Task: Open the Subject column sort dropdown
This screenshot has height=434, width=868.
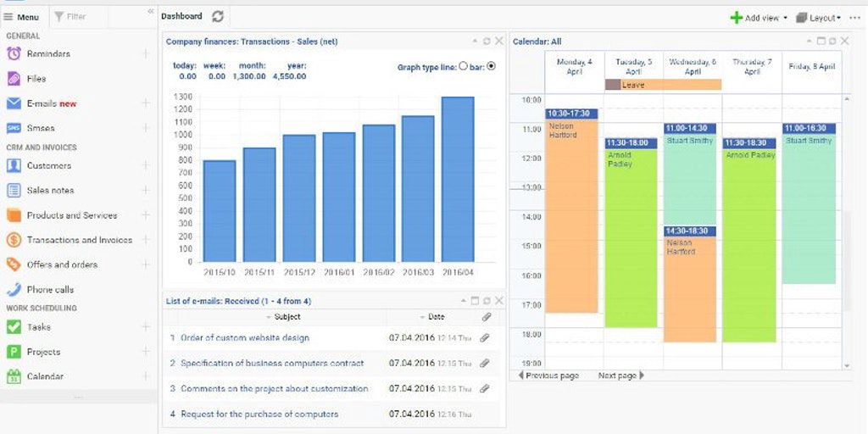Action: pos(270,317)
